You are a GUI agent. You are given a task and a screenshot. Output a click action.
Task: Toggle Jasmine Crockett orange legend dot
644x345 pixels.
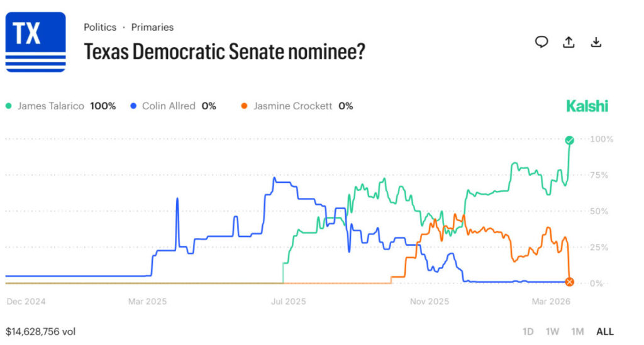(x=245, y=106)
